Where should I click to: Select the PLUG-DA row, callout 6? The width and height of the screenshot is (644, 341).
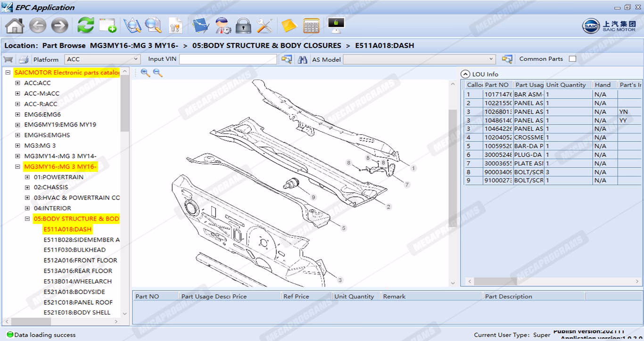pyautogui.click(x=553, y=155)
